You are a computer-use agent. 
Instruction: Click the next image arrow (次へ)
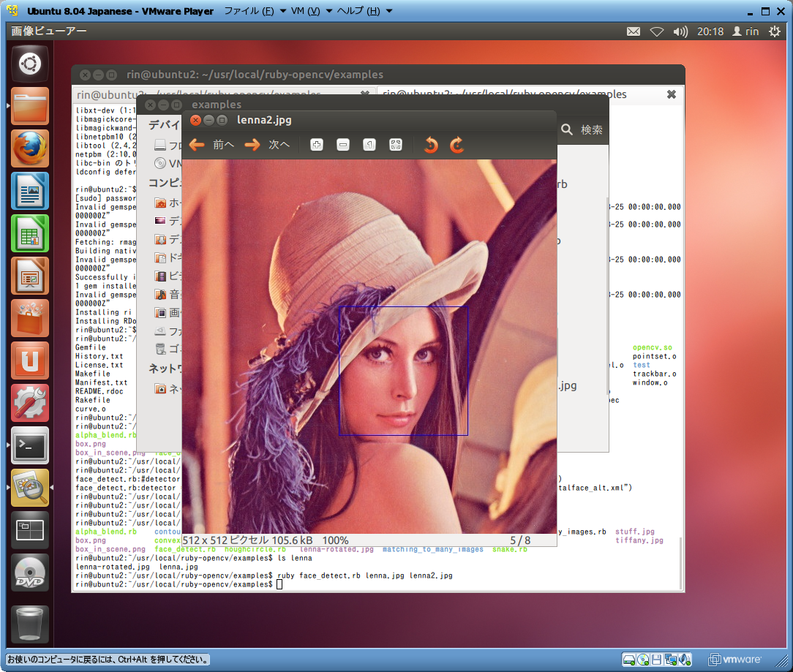click(267, 145)
